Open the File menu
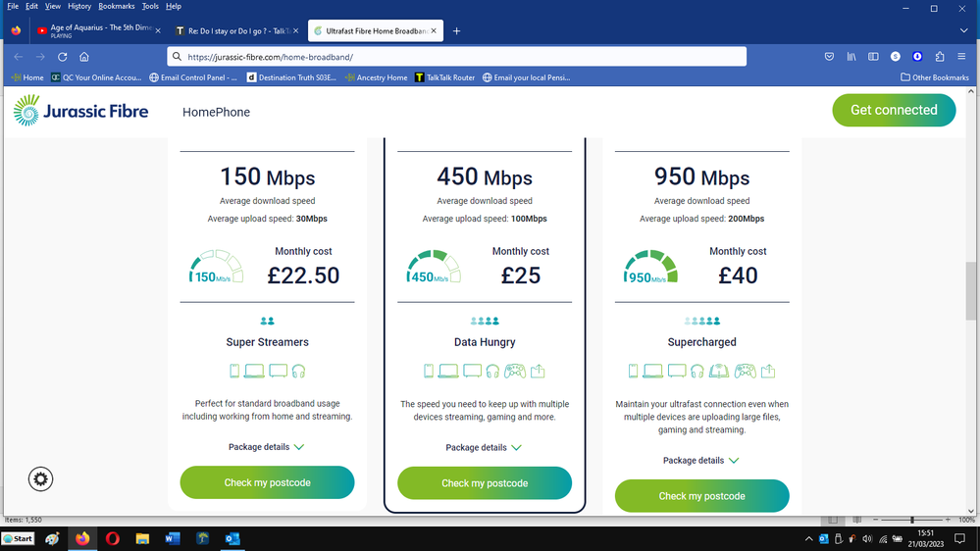Image resolution: width=980 pixels, height=551 pixels. coord(13,6)
